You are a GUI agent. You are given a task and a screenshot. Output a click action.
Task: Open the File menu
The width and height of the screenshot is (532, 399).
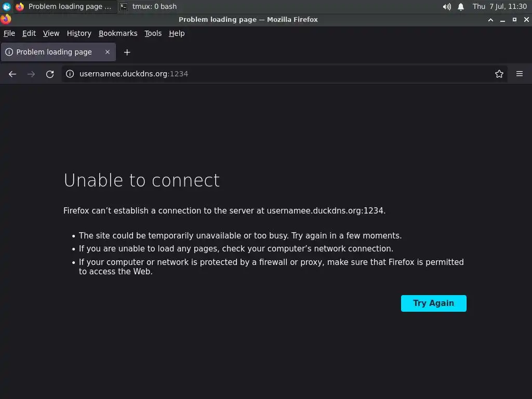pos(9,33)
